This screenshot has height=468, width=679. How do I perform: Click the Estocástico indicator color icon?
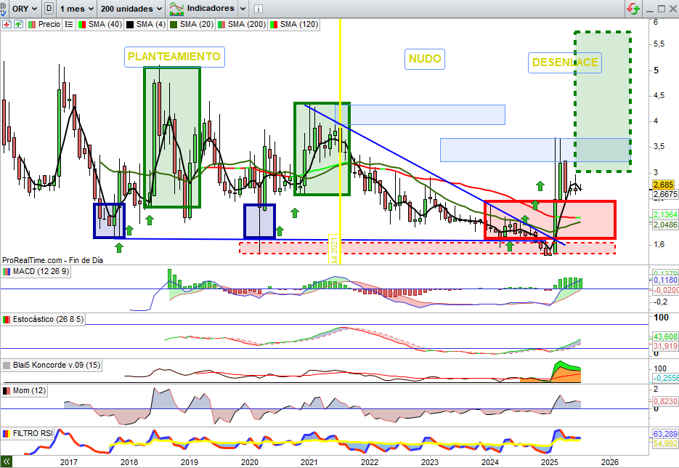point(6,320)
